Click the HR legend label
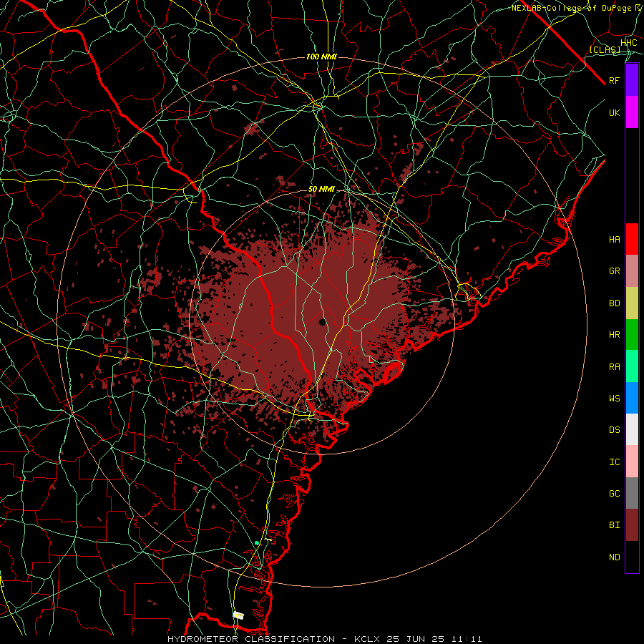The image size is (644, 644). (615, 335)
